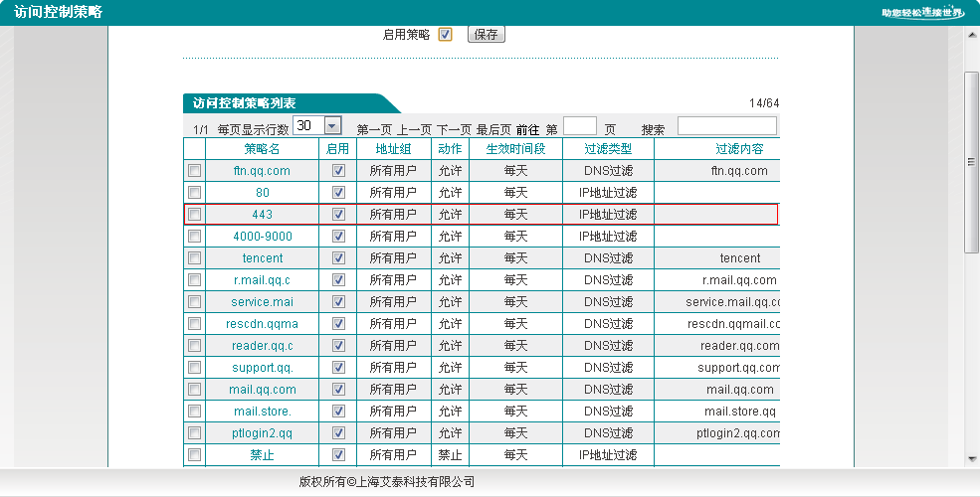The height and width of the screenshot is (497, 980).
Task: Click the page number input field
Action: coord(580,126)
